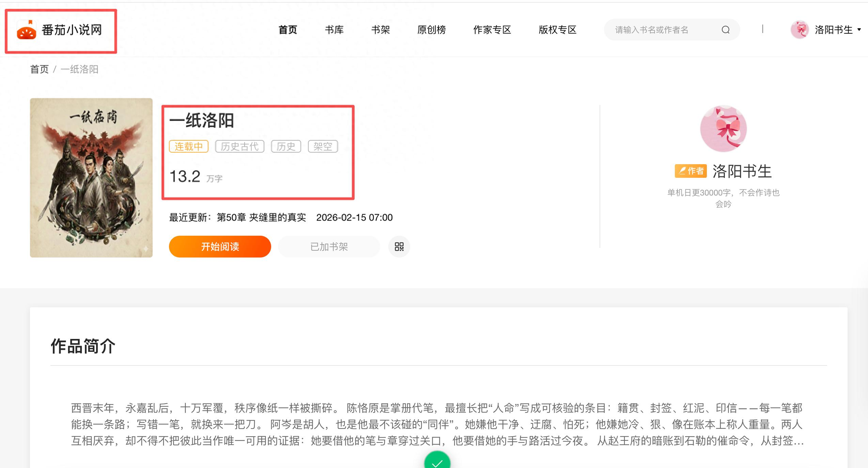Screen dimensions: 868x468
Task: Click the Fanqie Novel tomato logo
Action: 27,30
